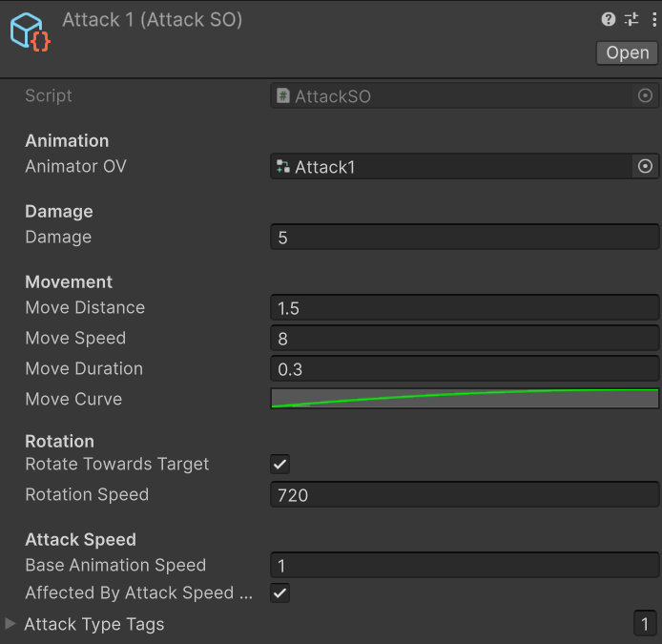
Task: Click the Move Duration value field
Action: point(465,368)
